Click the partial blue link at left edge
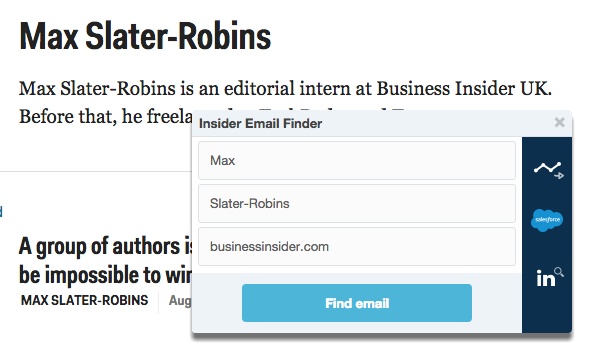 [x=1, y=211]
